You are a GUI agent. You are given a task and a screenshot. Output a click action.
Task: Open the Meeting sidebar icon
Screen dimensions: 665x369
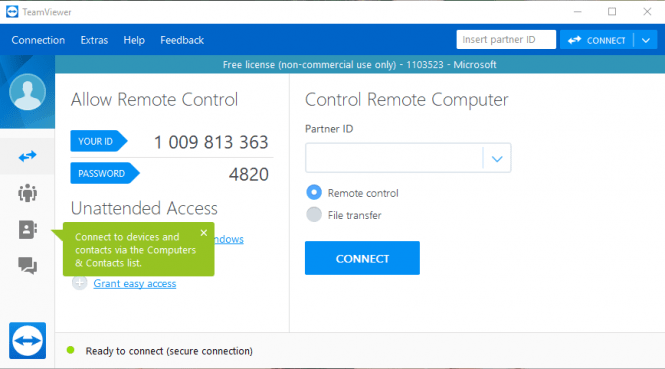coord(27,193)
